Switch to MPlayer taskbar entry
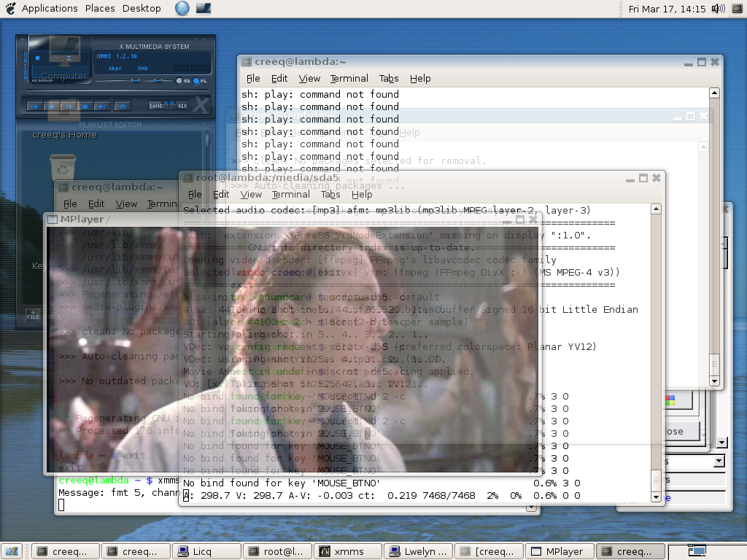 tap(560, 551)
